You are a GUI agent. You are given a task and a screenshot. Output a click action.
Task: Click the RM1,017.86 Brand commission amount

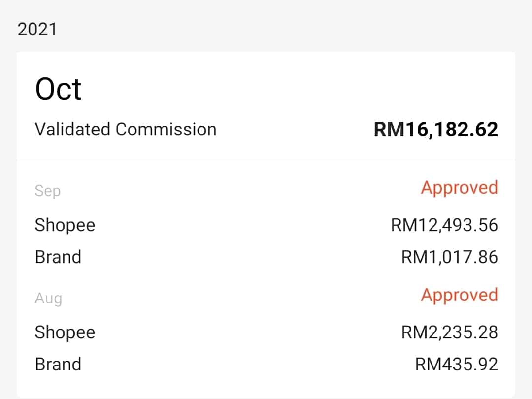[450, 257]
